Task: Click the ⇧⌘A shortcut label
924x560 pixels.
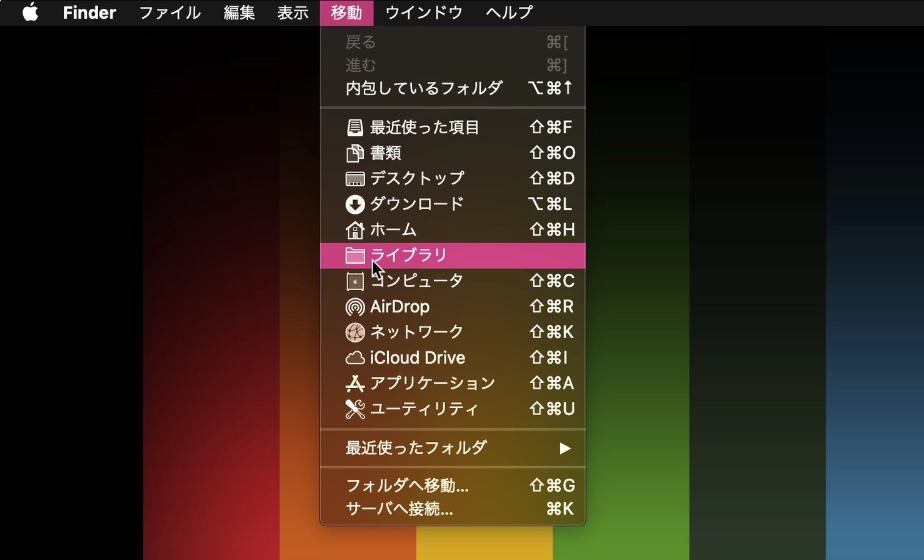Action: (x=552, y=384)
